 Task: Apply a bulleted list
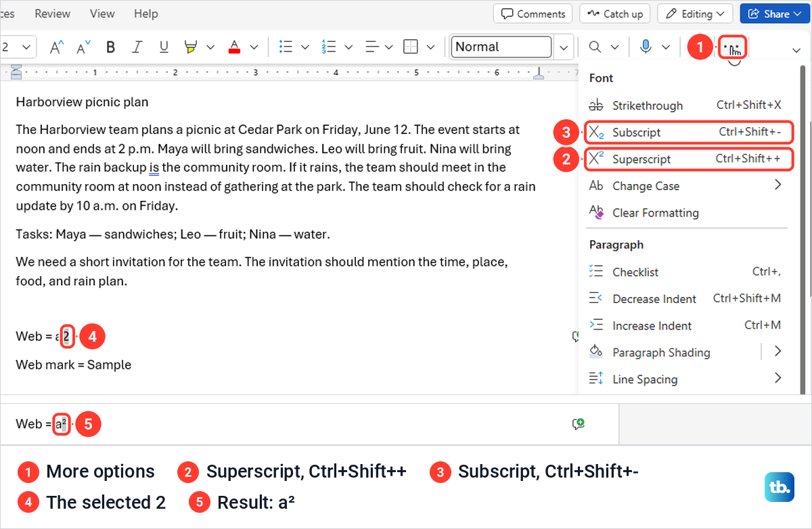click(x=286, y=47)
